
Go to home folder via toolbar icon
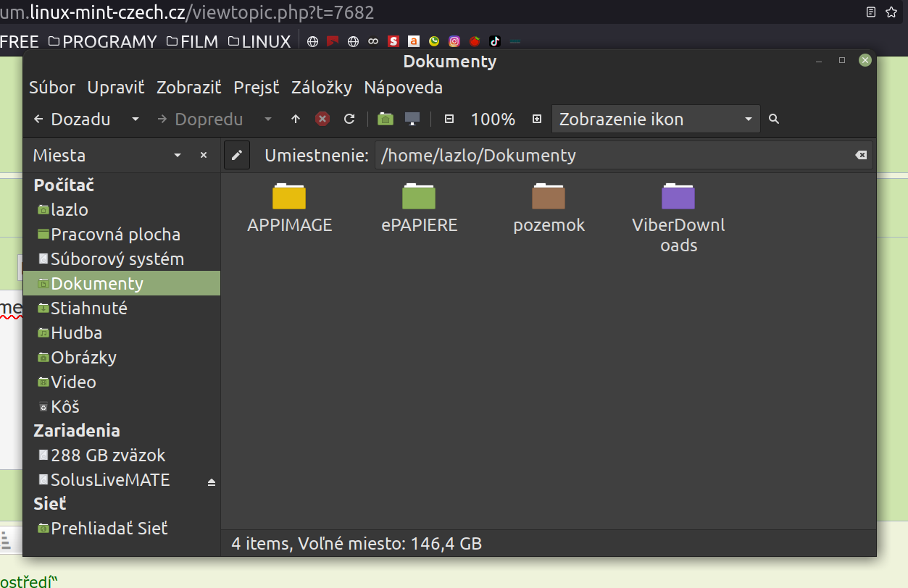[x=386, y=119]
